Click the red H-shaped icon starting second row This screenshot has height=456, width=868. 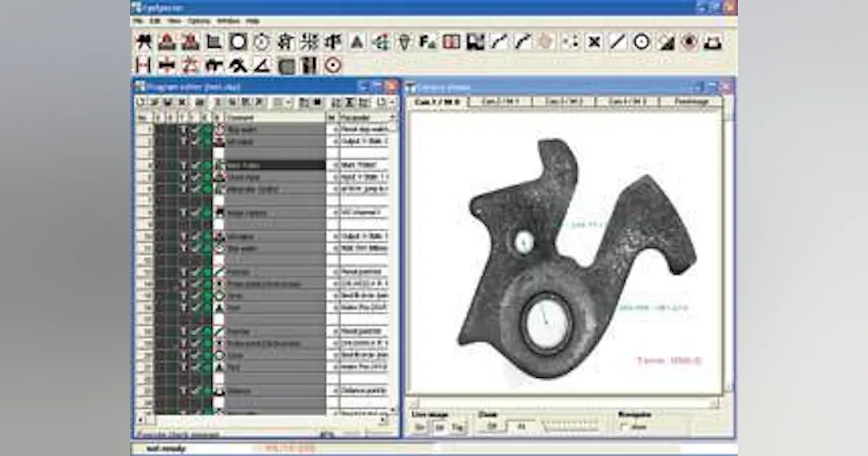(x=143, y=65)
